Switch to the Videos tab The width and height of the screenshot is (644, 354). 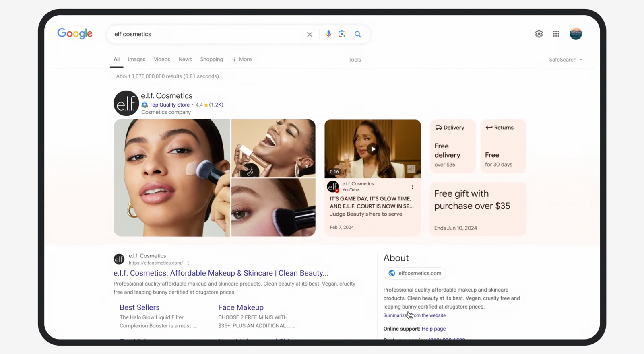[162, 60]
